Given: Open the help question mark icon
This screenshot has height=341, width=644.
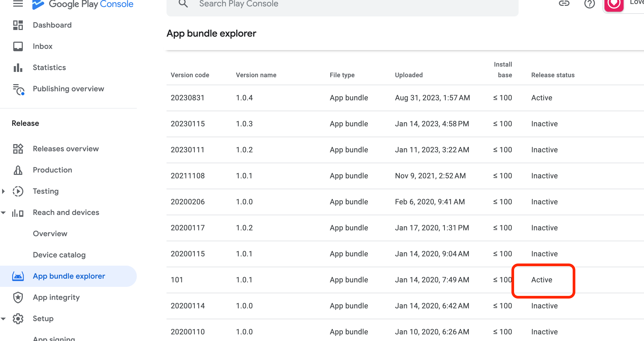Looking at the screenshot, I should [x=589, y=4].
